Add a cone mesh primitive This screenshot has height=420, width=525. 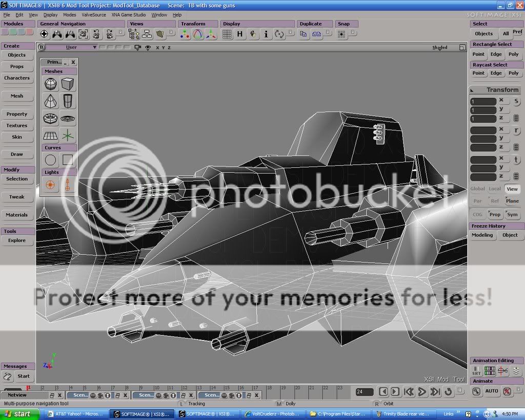tap(50, 101)
